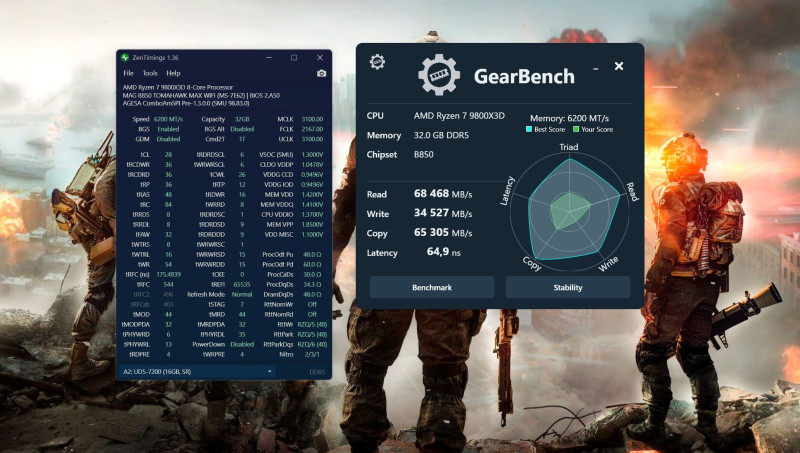This screenshot has height=453, width=800.
Task: Click the AGESA ComboAm5PI version line
Action: point(186,103)
